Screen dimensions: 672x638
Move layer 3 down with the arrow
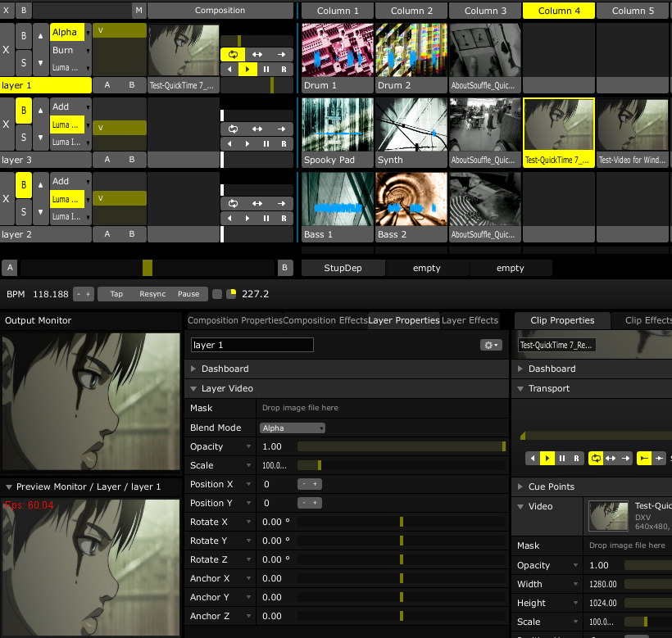point(40,138)
